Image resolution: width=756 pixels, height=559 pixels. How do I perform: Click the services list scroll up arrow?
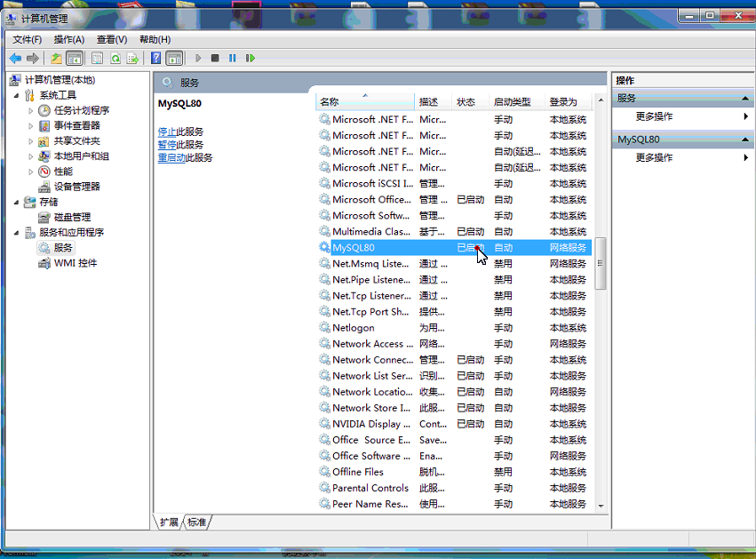(601, 100)
